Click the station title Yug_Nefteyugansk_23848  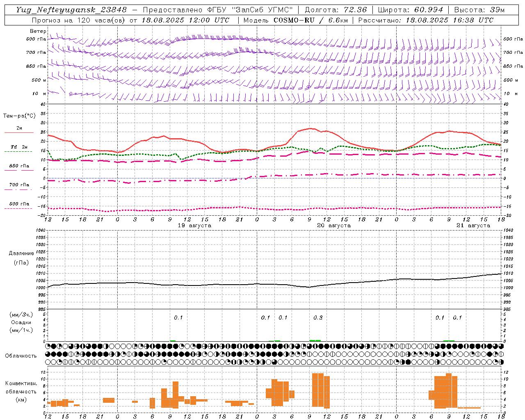point(71,10)
